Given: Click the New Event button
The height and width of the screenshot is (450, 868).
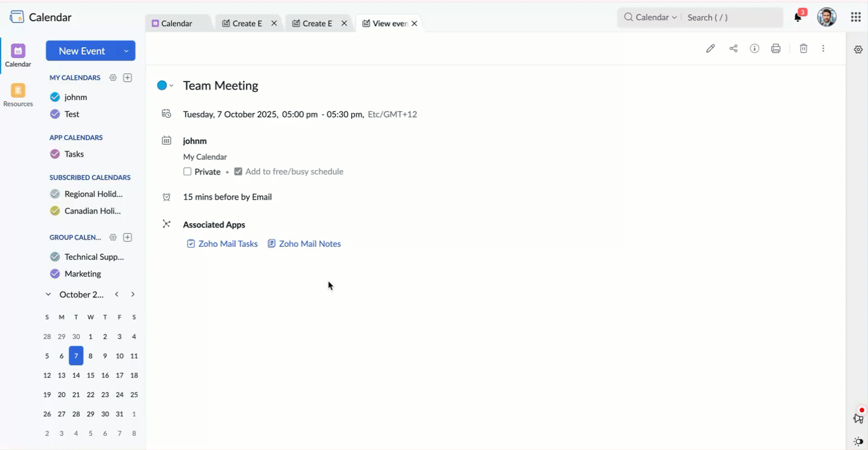Looking at the screenshot, I should pos(81,51).
